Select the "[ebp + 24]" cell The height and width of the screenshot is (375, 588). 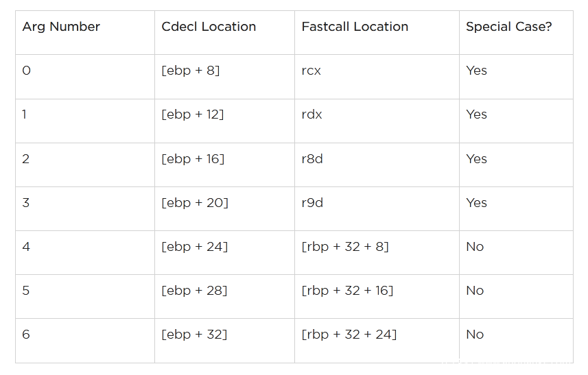(194, 247)
